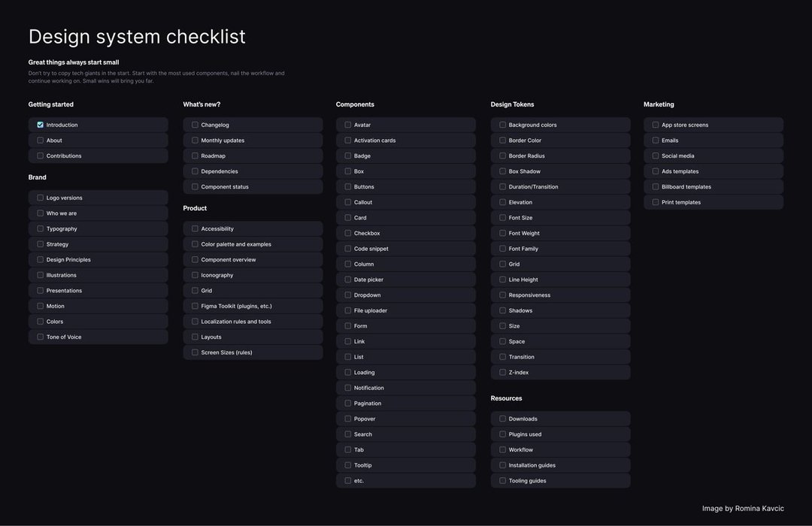Tick the Background colors checkbox
This screenshot has width=812, height=526.
[503, 125]
